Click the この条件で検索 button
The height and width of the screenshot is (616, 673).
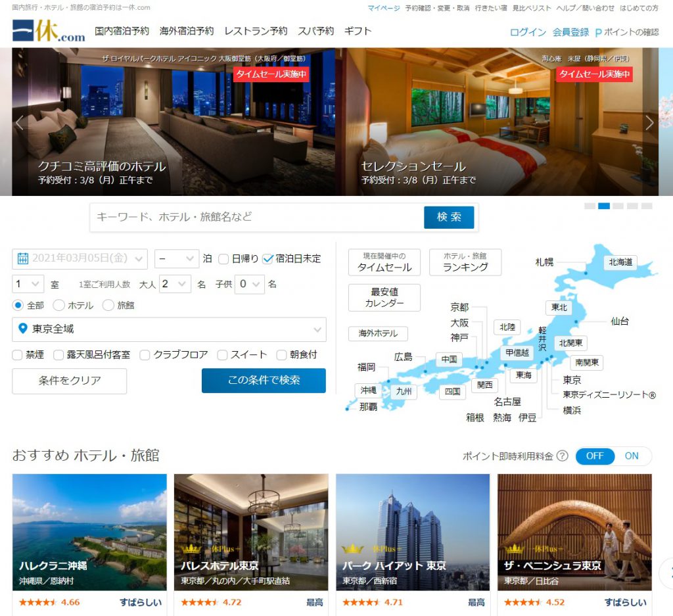pyautogui.click(x=264, y=381)
